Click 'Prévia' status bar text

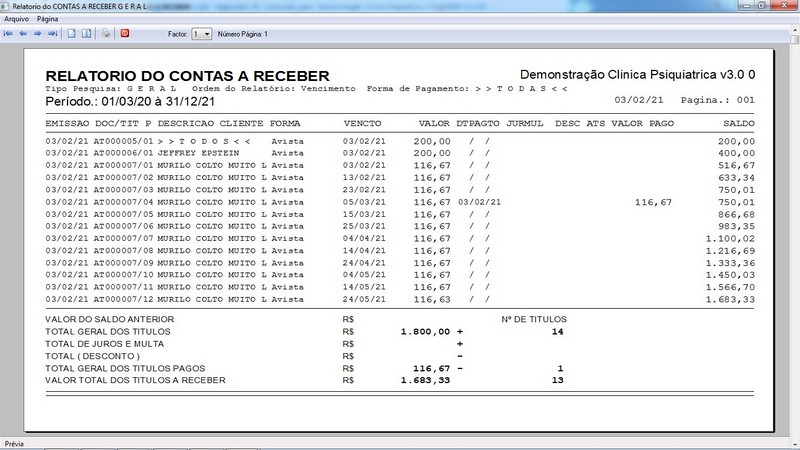click(x=14, y=444)
